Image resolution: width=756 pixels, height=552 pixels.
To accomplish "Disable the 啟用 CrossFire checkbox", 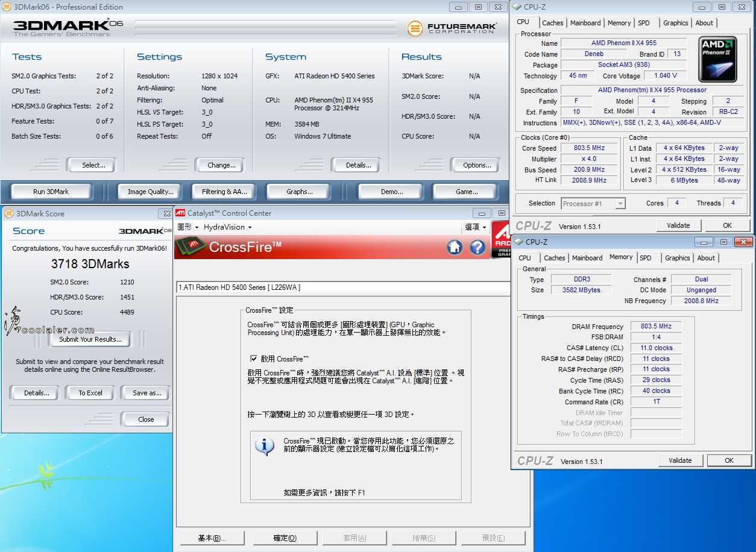I will click(254, 359).
